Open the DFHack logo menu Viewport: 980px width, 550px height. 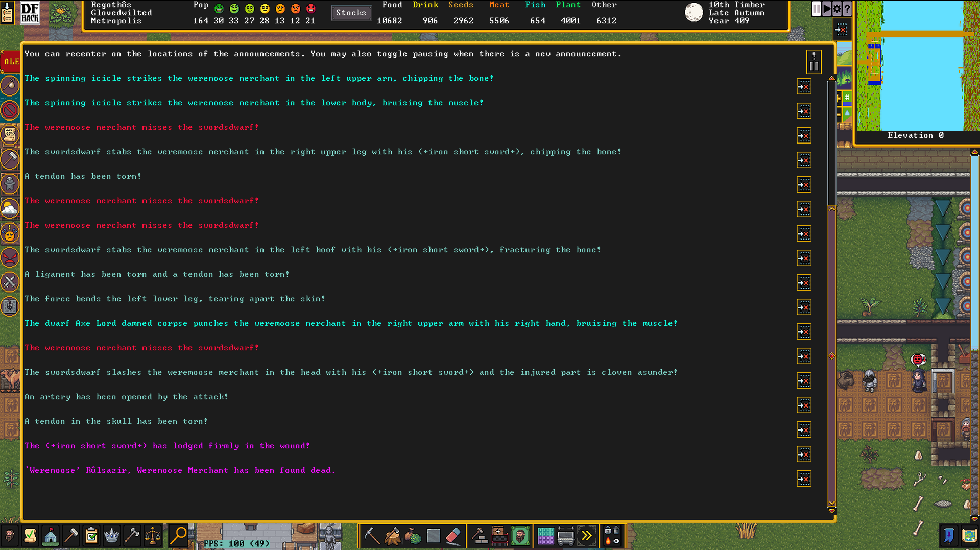pos(30,12)
